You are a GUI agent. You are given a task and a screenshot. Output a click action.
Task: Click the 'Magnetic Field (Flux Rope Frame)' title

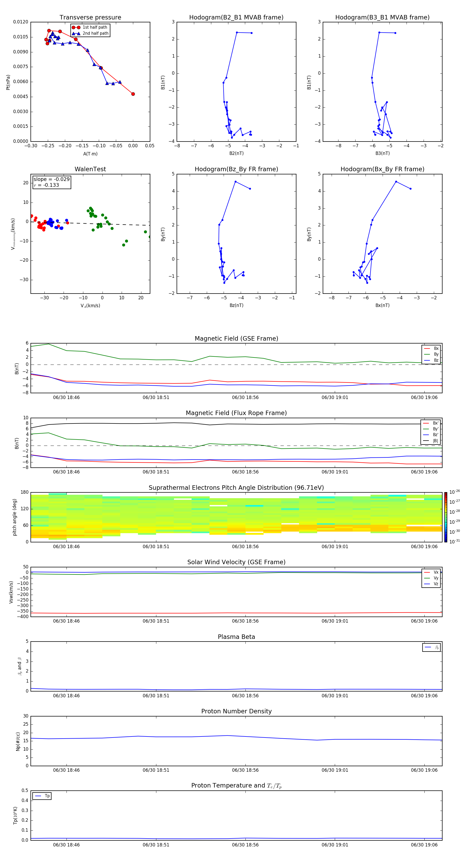(x=236, y=413)
